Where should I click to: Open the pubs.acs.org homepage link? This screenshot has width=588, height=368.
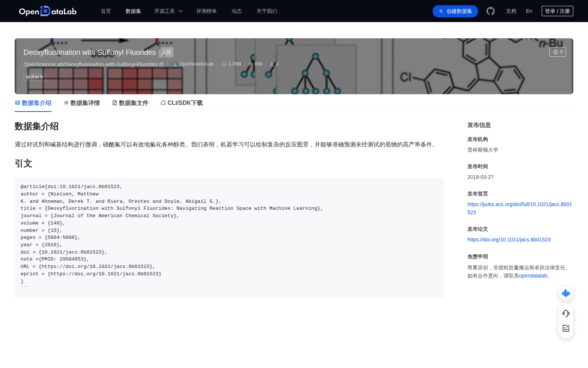(520, 208)
